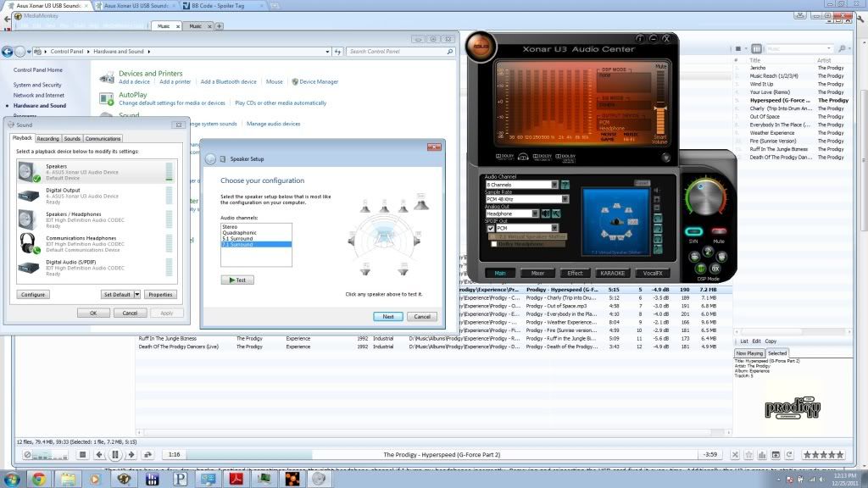Click the help button beside the Audio Channel dropdown
Image resolution: width=868 pixels, height=488 pixels.
pyautogui.click(x=565, y=184)
